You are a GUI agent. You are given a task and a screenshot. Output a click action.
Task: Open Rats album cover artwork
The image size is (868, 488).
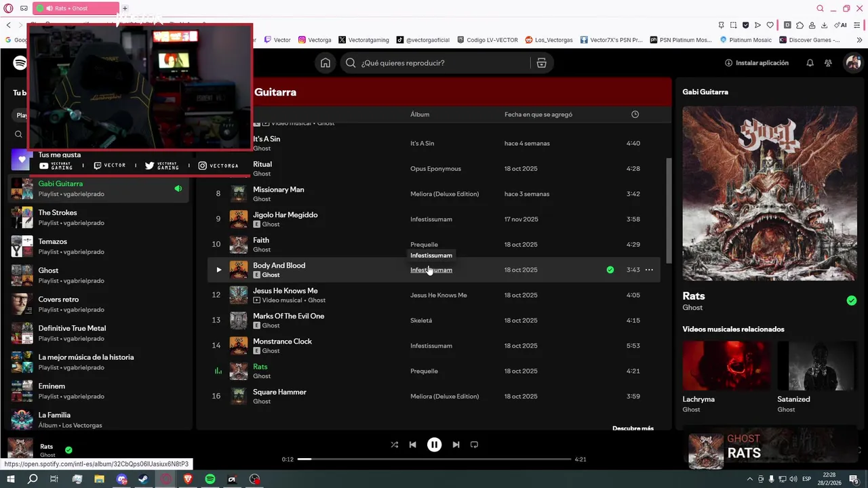770,193
